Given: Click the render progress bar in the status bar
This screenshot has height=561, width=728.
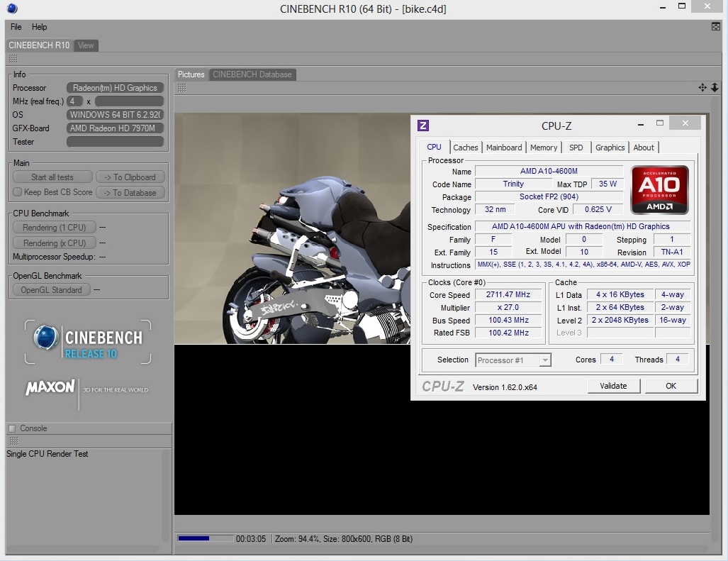Looking at the screenshot, I should pos(205,539).
